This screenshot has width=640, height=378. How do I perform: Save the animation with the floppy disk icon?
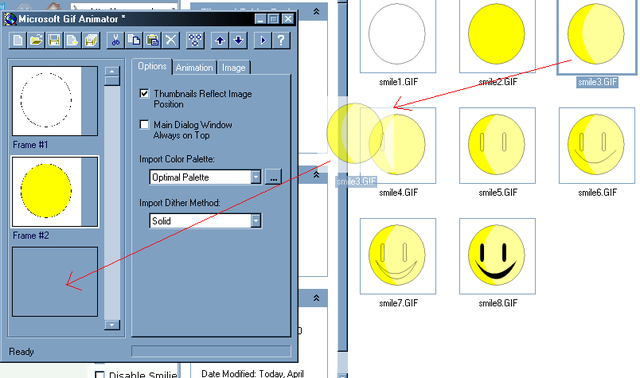54,40
